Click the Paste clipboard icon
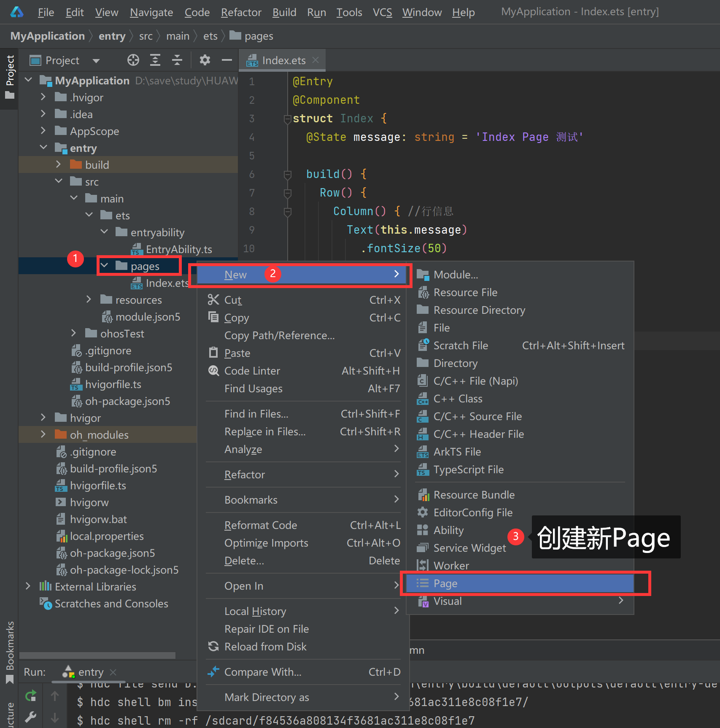The image size is (720, 728). click(213, 353)
